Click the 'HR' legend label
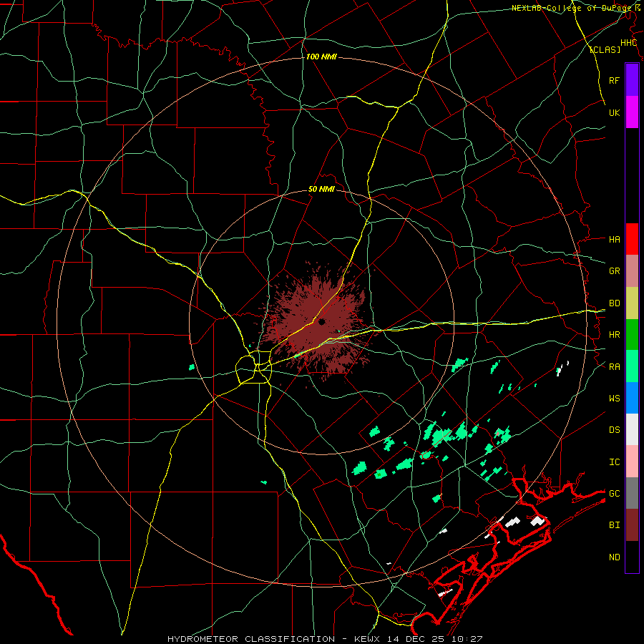The height and width of the screenshot is (644, 644). 614,335
